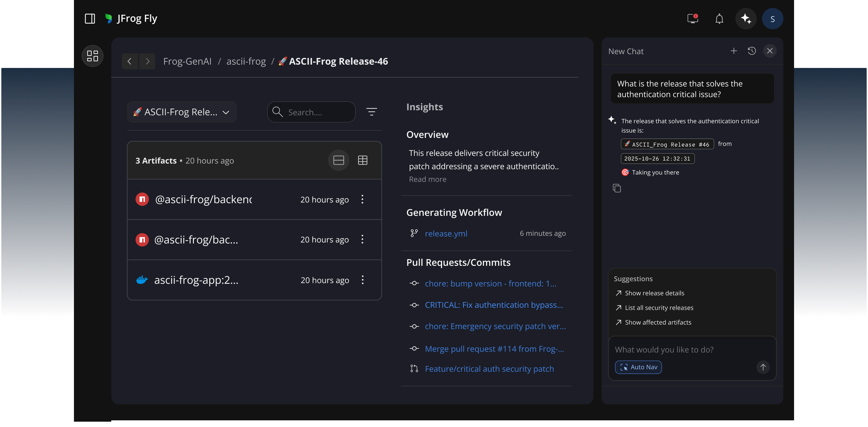Screen dimensions: 868x427
Task: Expand the ASCII-Frog Release dropdown
Action: tap(182, 112)
